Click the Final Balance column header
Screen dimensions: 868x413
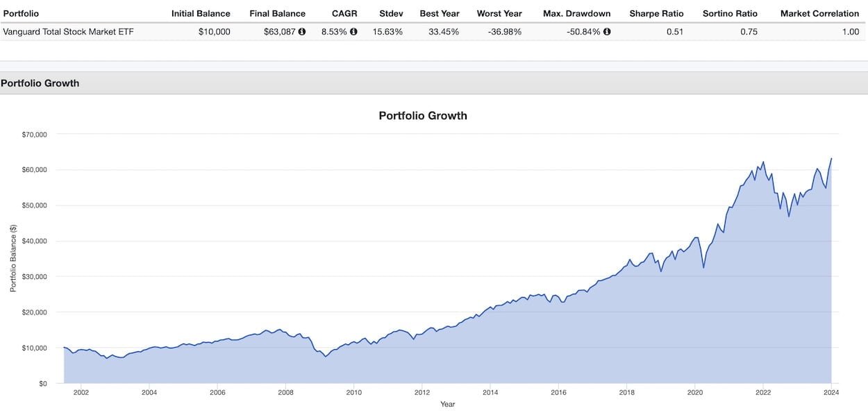(277, 13)
